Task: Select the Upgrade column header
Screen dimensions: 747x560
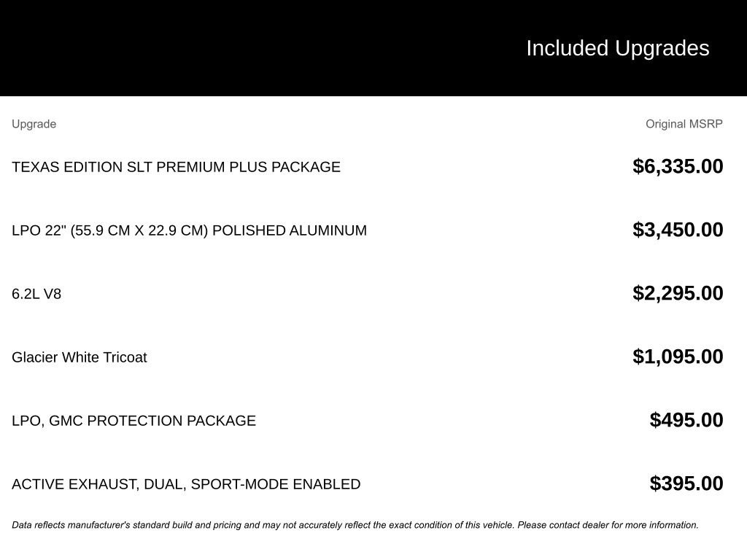Action: 34,124
